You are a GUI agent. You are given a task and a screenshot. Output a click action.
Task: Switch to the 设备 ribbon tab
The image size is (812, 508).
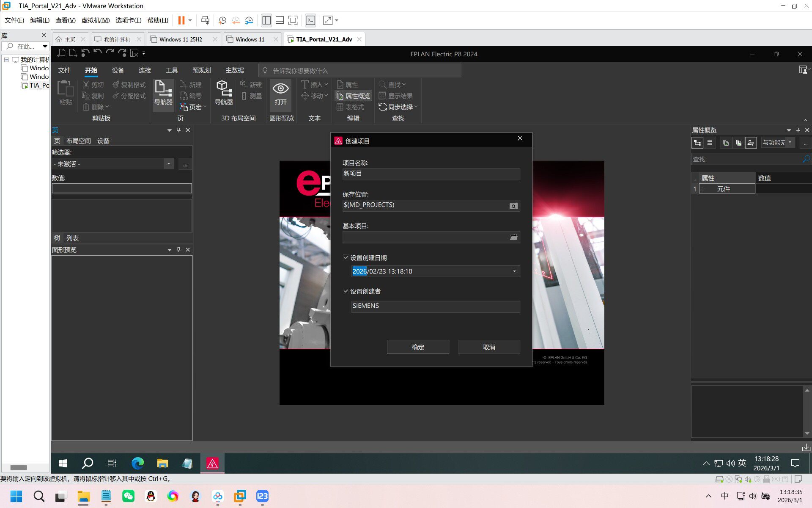point(118,70)
